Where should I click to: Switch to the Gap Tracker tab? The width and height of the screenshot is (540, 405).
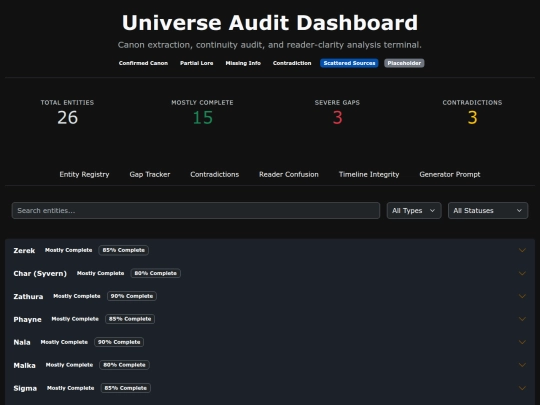pos(150,174)
